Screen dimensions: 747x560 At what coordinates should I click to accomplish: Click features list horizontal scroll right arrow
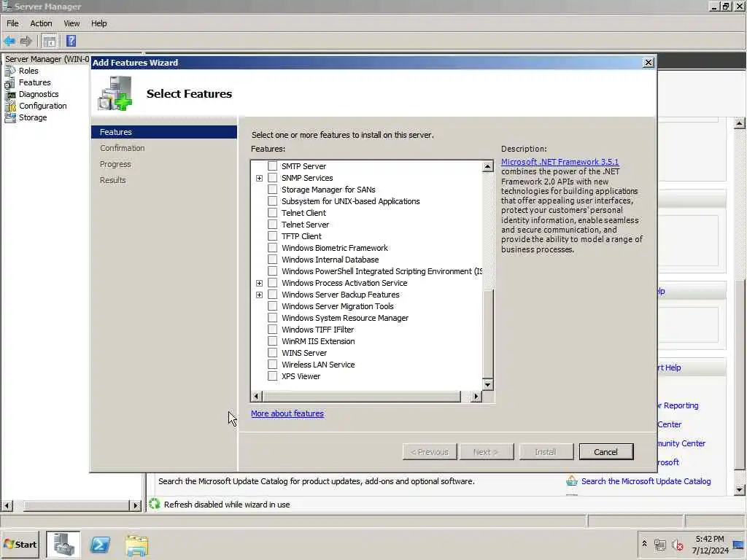476,396
